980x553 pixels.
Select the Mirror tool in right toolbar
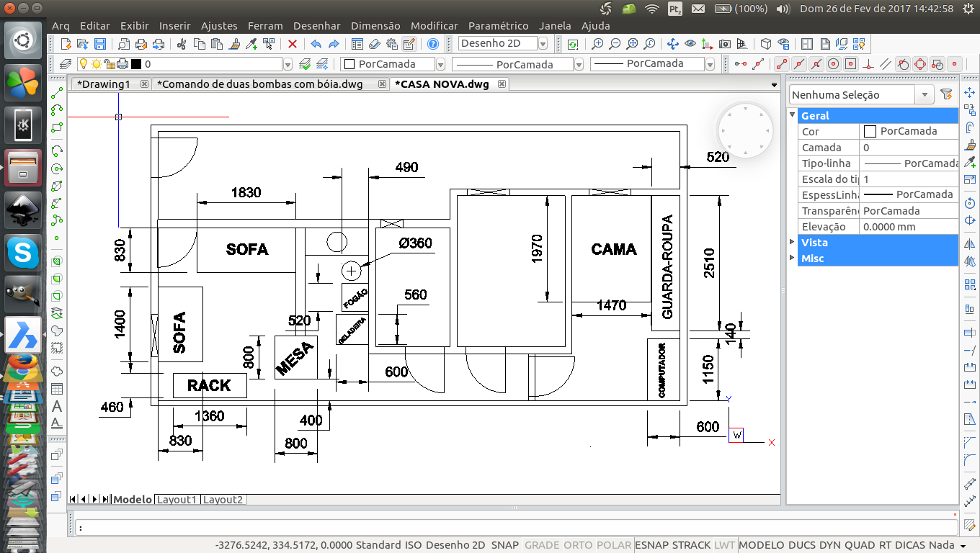[969, 243]
